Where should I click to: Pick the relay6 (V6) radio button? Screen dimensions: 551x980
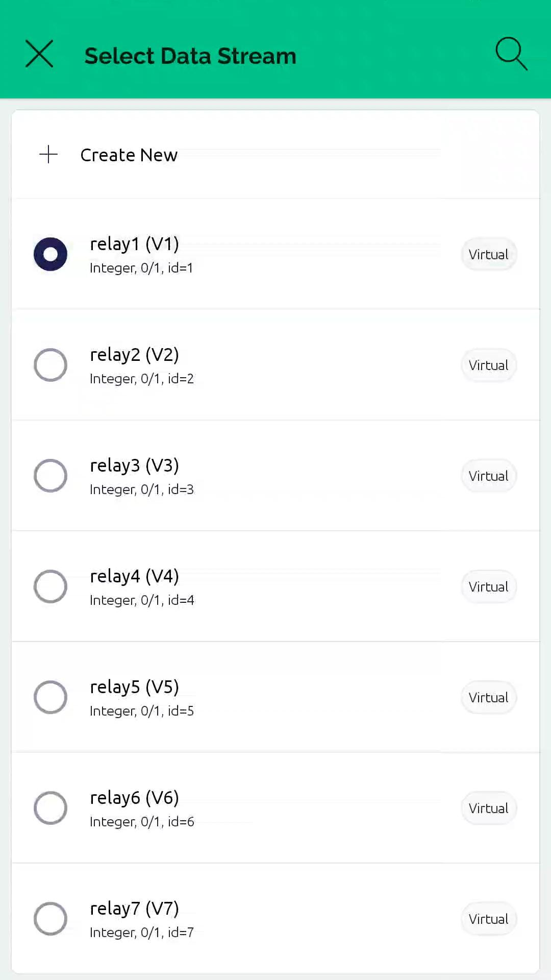(x=51, y=808)
